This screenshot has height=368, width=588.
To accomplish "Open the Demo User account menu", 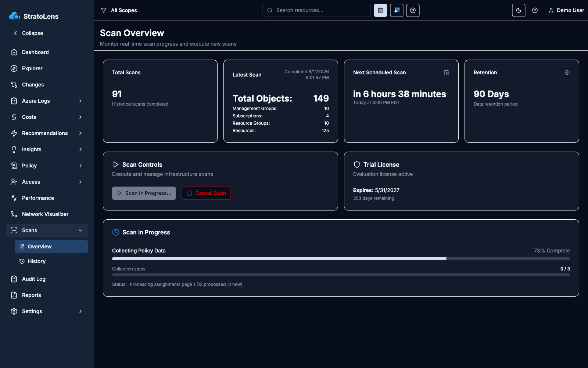I will [566, 10].
